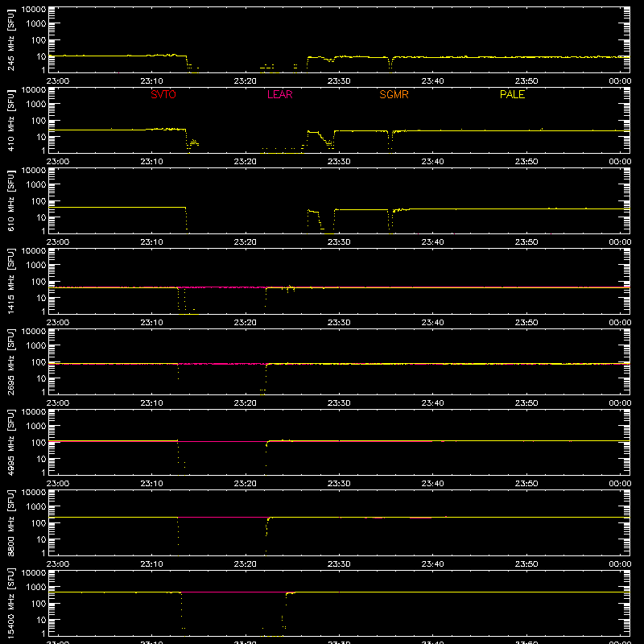The image size is (644, 644).
Task: Click the 10 y-axis label of 8800 MHz plot
Action: click(41, 539)
